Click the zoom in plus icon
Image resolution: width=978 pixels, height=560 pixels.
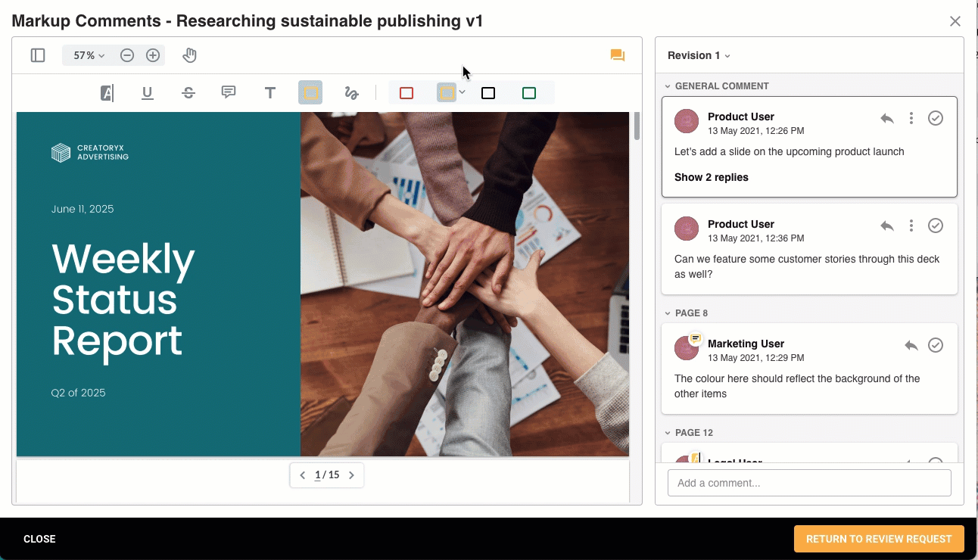coord(153,55)
